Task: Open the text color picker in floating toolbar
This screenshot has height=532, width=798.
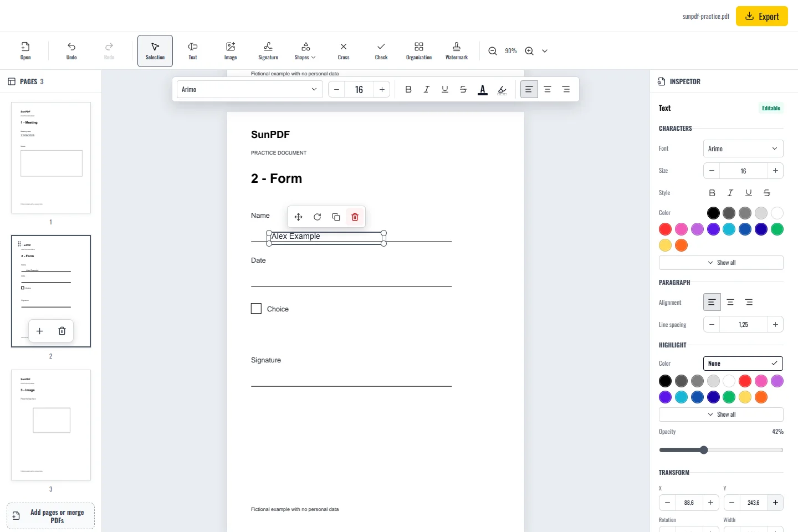Action: coord(483,89)
